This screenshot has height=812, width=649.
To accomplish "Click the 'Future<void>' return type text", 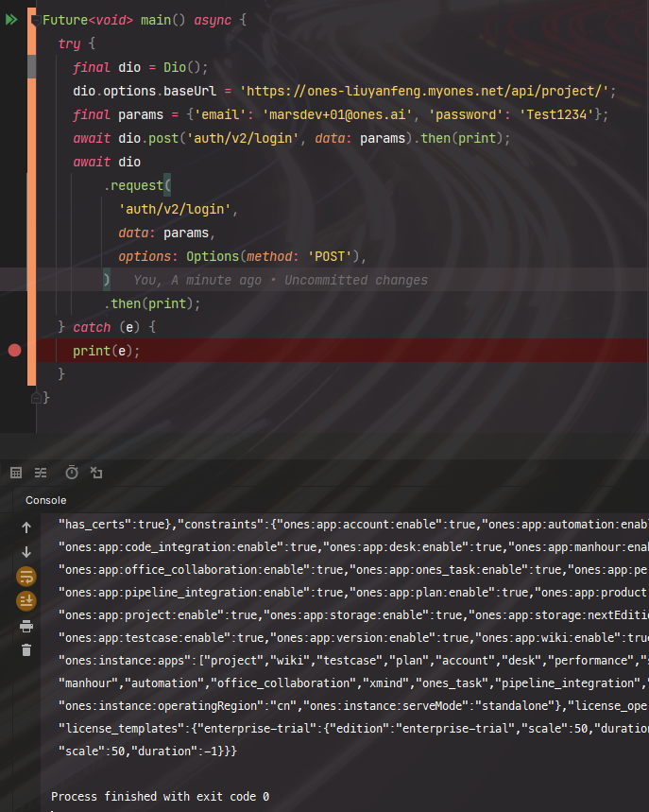I will pyautogui.click(x=88, y=20).
